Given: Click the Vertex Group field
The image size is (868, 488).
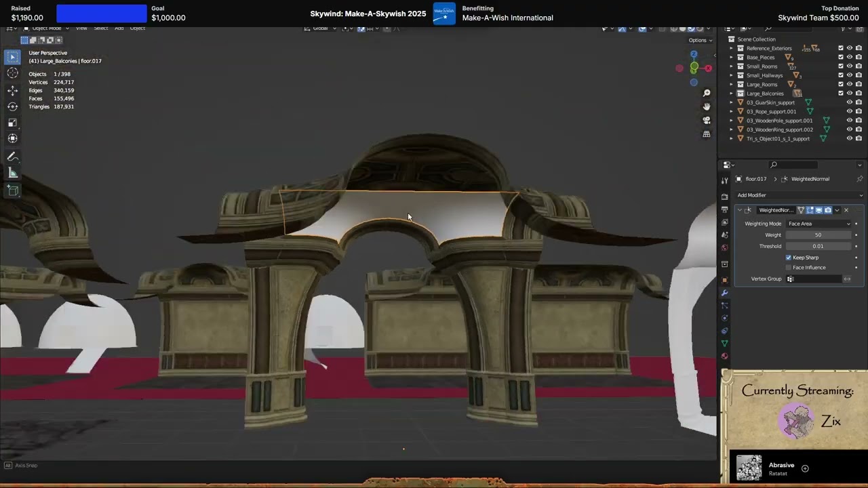Looking at the screenshot, I should [x=814, y=279].
